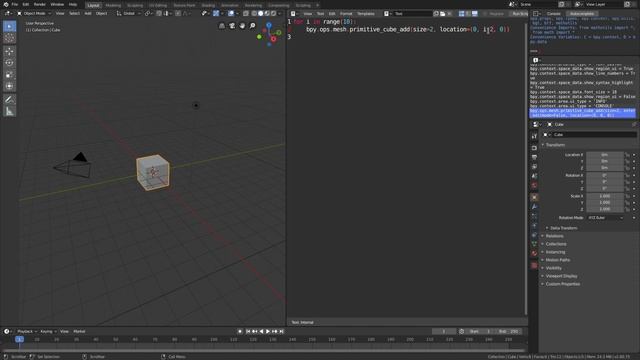Open the Object Mode dropdown
Image resolution: width=640 pixels, height=360 pixels.
[34, 13]
